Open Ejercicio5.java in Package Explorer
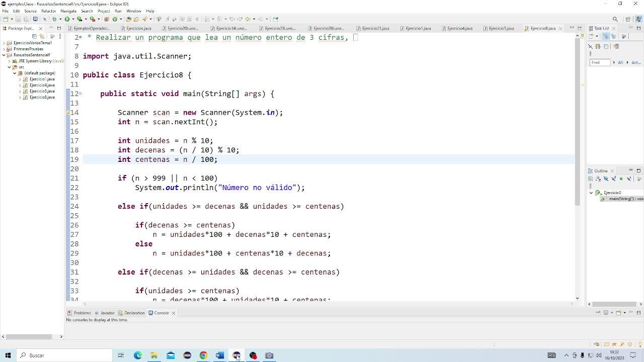This screenshot has height=362, width=644. point(42,92)
